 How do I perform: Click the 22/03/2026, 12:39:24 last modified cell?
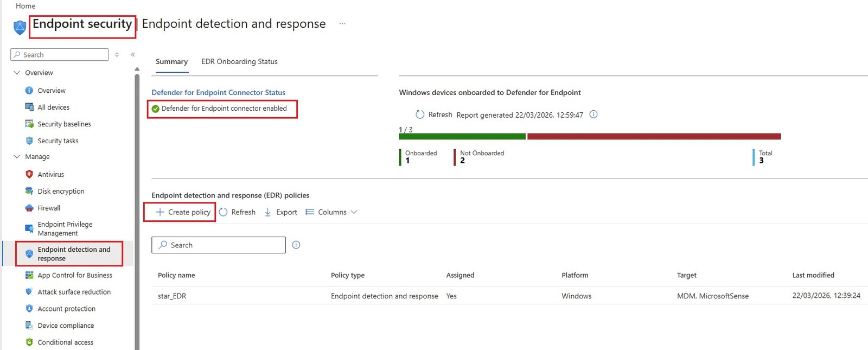click(x=826, y=296)
